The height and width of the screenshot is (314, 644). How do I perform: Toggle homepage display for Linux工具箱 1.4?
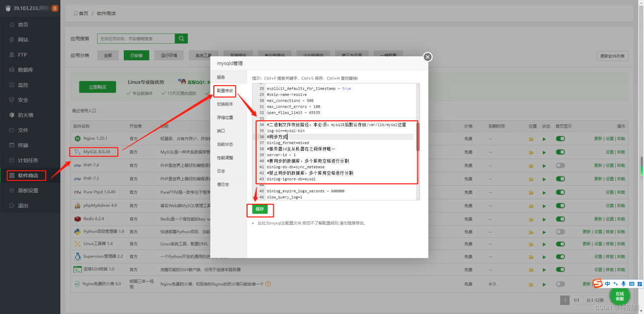click(560, 244)
